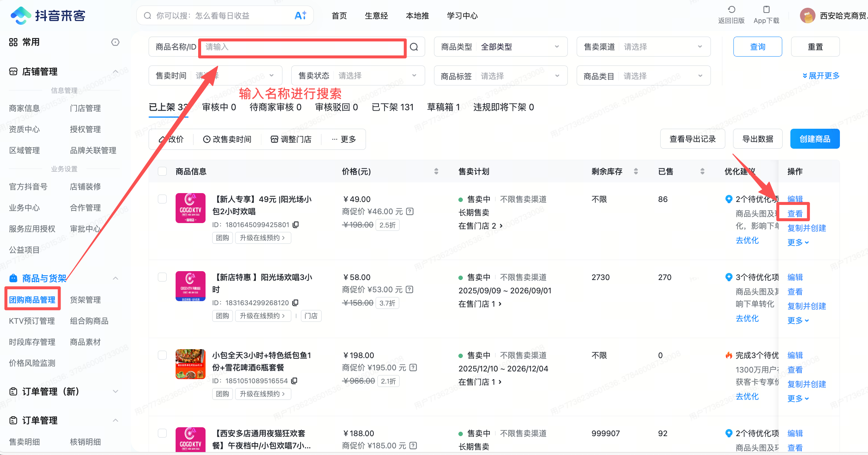Sort products by 剩余库存 column
This screenshot has height=455, width=868.
click(636, 171)
